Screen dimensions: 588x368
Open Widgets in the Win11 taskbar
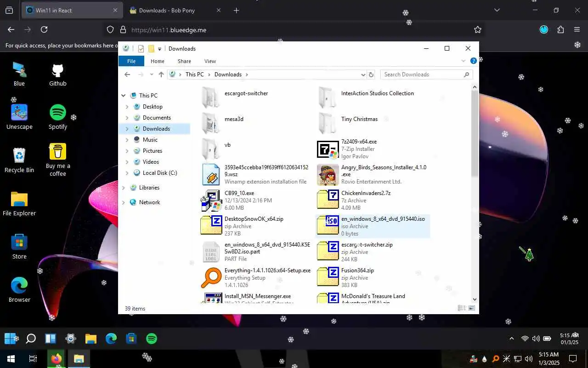click(51, 339)
